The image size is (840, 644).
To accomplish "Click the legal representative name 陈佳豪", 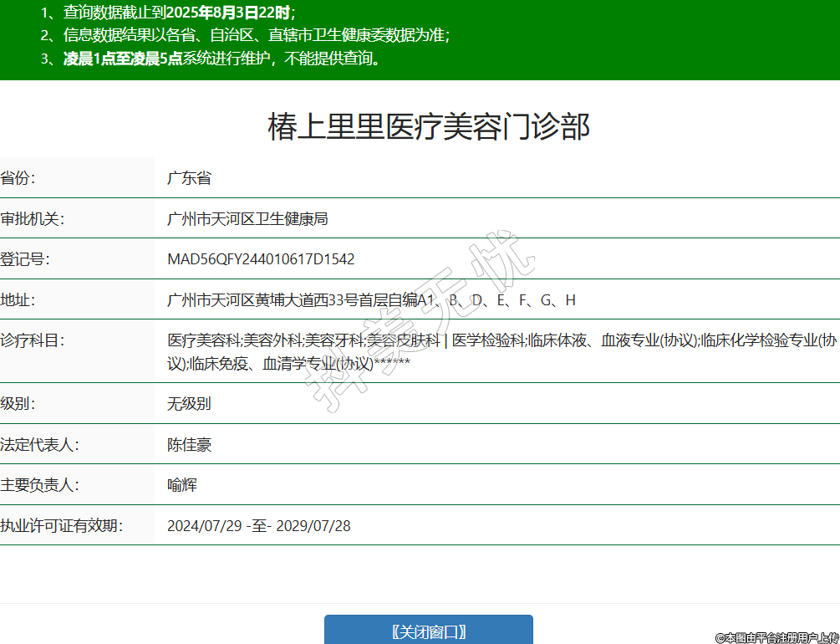I will click(x=189, y=445).
